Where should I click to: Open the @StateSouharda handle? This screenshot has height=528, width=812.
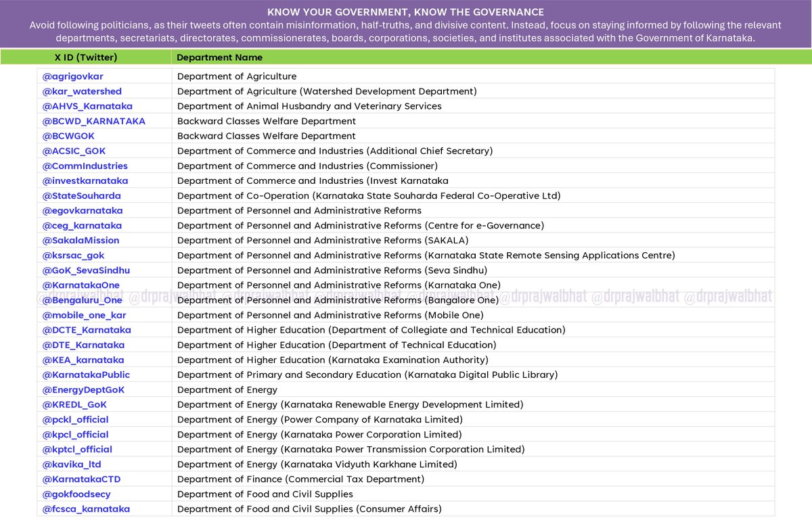(81, 195)
